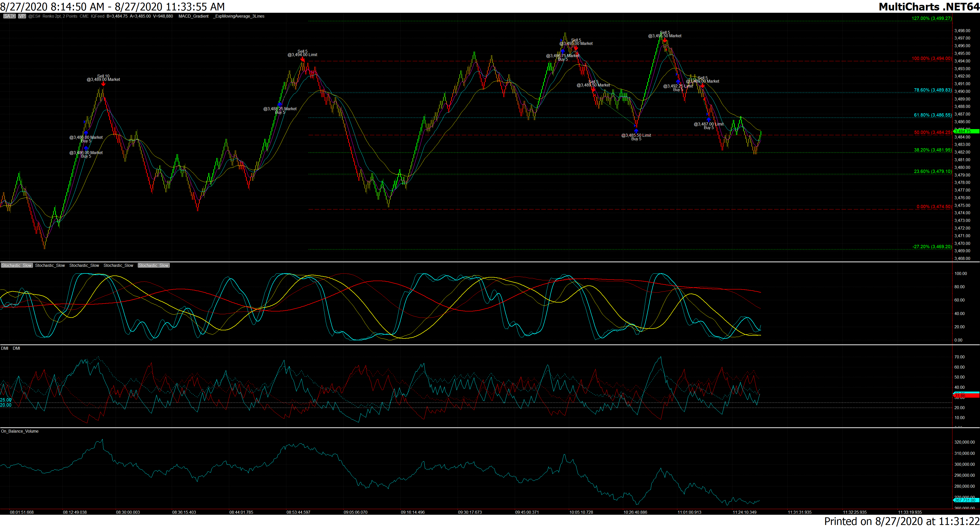Click the red DMI value marker on scale

click(x=966, y=396)
